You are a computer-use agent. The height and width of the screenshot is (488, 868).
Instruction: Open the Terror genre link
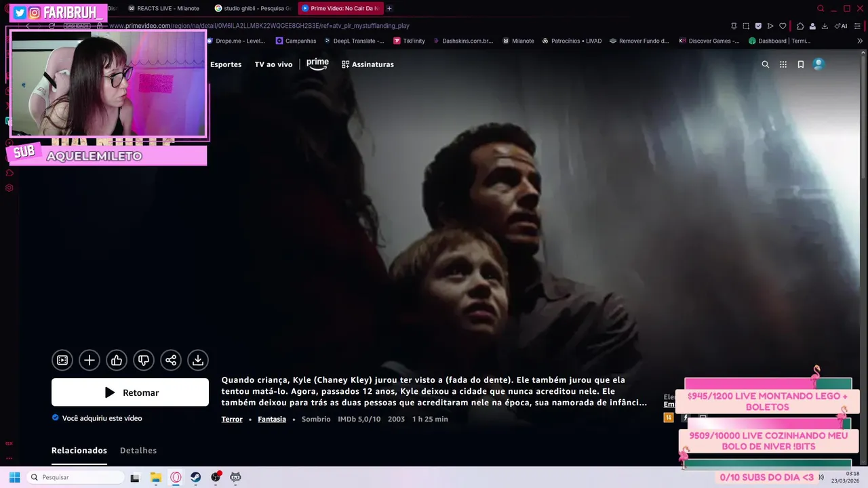tap(232, 420)
